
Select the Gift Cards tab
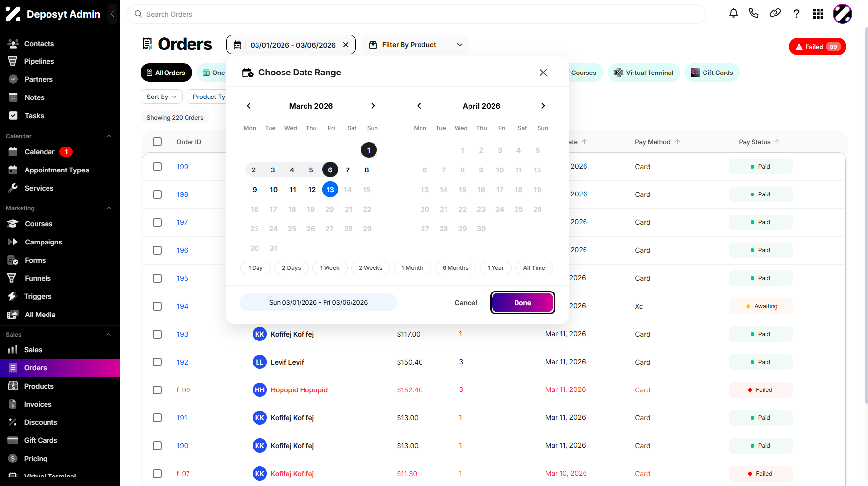coord(712,73)
